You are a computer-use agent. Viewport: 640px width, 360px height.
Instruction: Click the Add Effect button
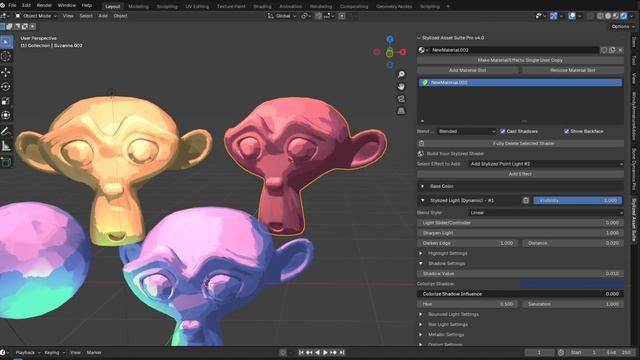click(x=520, y=174)
